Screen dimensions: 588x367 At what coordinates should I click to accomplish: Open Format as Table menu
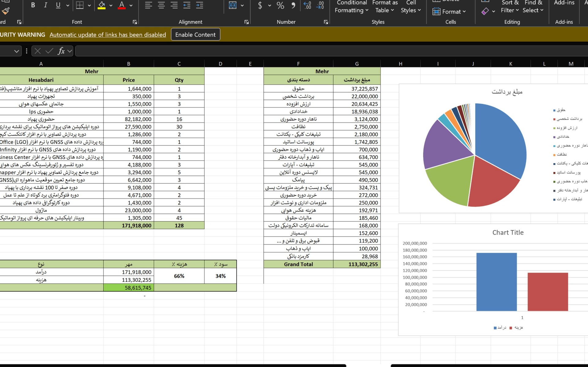[x=385, y=6]
